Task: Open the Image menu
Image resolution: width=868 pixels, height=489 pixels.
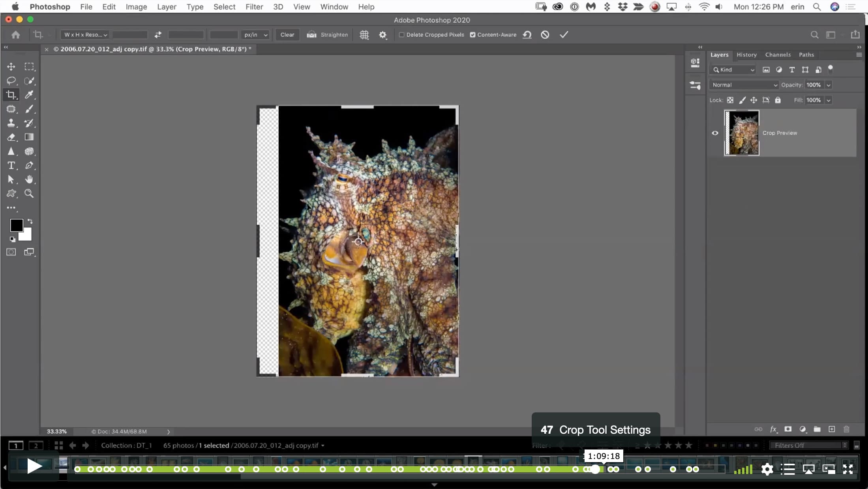Action: coord(136,7)
